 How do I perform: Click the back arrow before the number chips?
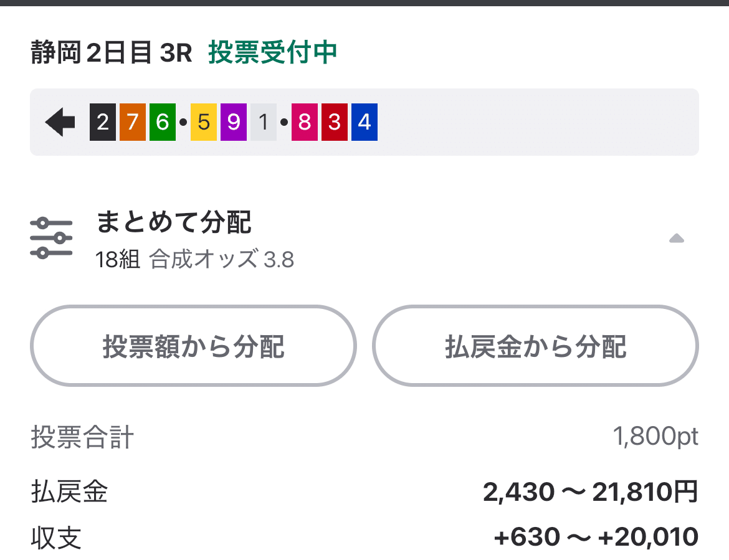pyautogui.click(x=60, y=121)
